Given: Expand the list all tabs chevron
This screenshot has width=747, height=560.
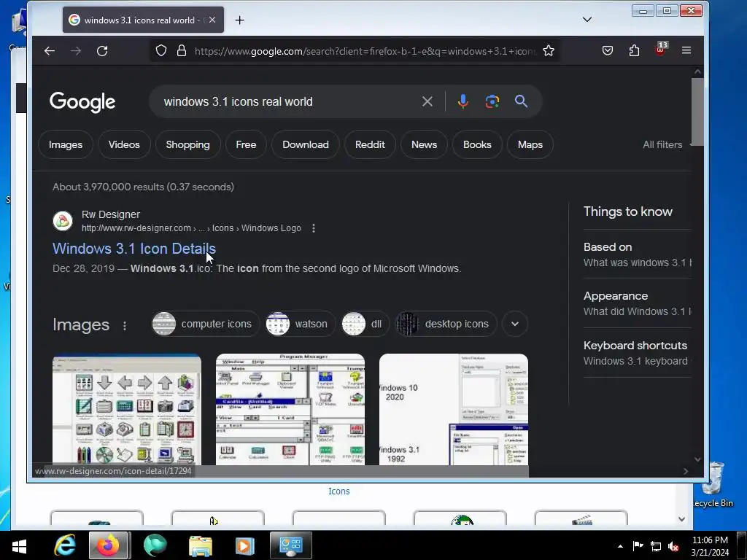Looking at the screenshot, I should pyautogui.click(x=587, y=20).
